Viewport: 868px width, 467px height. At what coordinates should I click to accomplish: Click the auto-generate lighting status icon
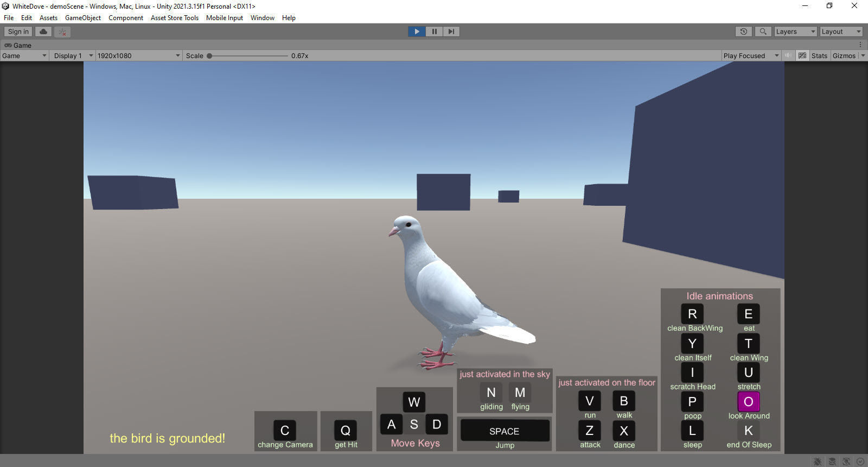point(846,462)
